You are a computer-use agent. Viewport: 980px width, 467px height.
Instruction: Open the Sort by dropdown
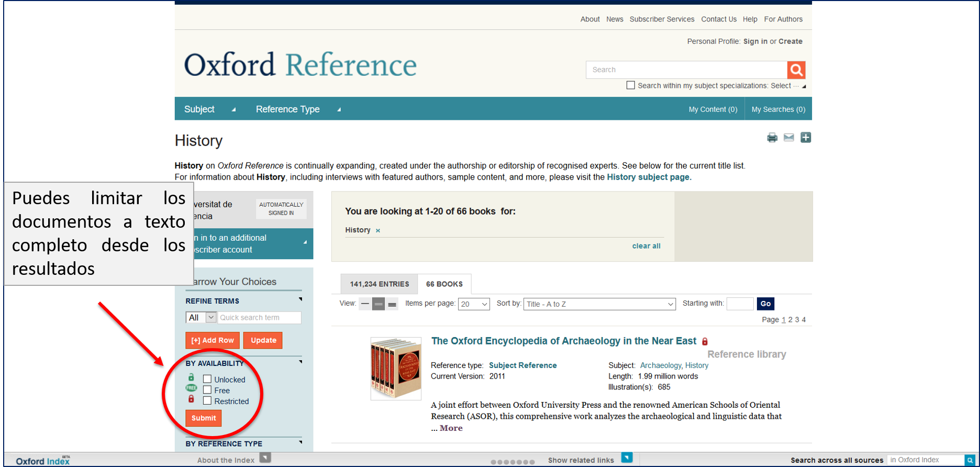[599, 304]
